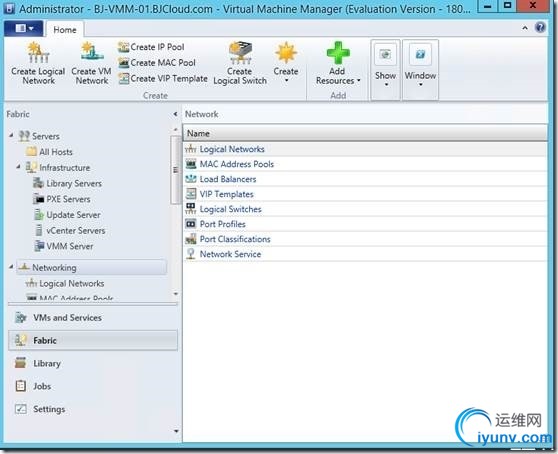Select Port Profiles row in list
This screenshot has height=454, width=558.
(x=365, y=224)
